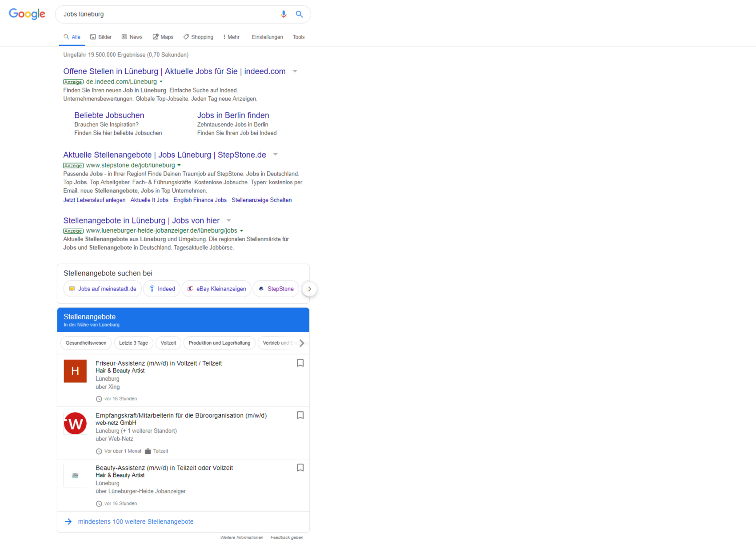Screen dimensions: 756x545
Task: Open the Jobs in Berlin finden sitelink
Action: click(x=233, y=115)
